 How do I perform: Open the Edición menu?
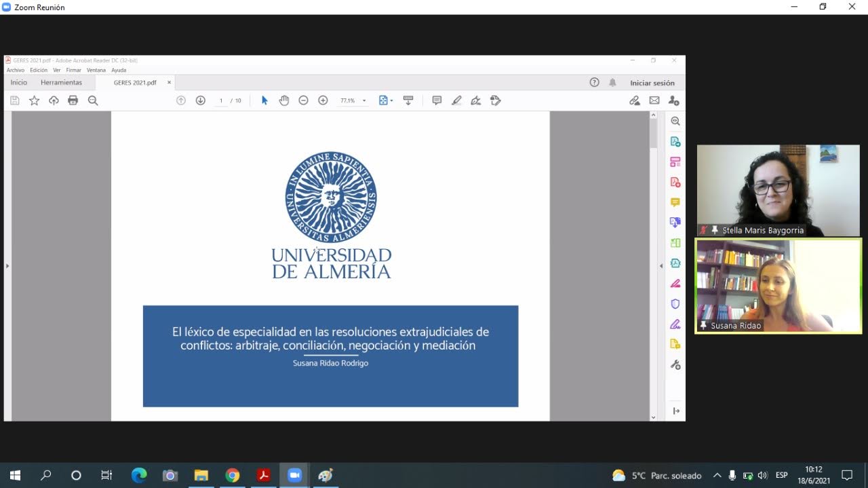[x=39, y=70]
